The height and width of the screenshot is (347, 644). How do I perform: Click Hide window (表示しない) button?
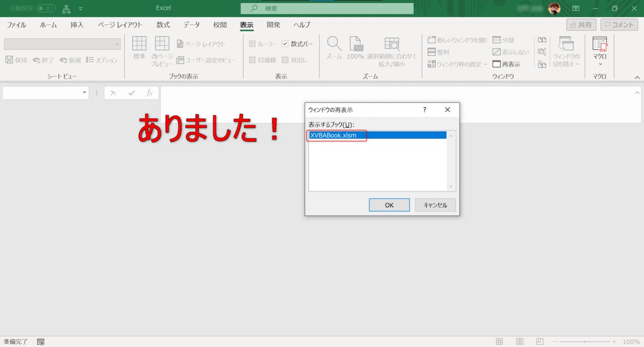[511, 52]
